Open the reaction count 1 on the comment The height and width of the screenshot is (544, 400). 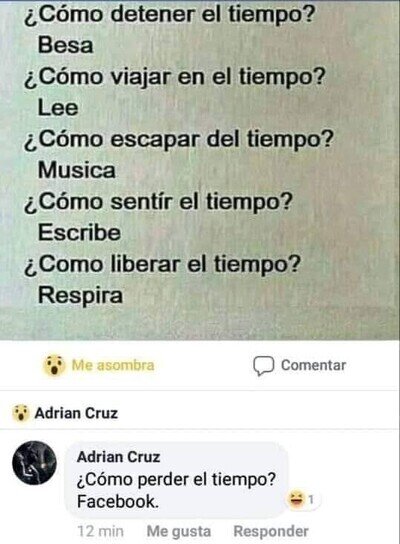pyautogui.click(x=311, y=500)
